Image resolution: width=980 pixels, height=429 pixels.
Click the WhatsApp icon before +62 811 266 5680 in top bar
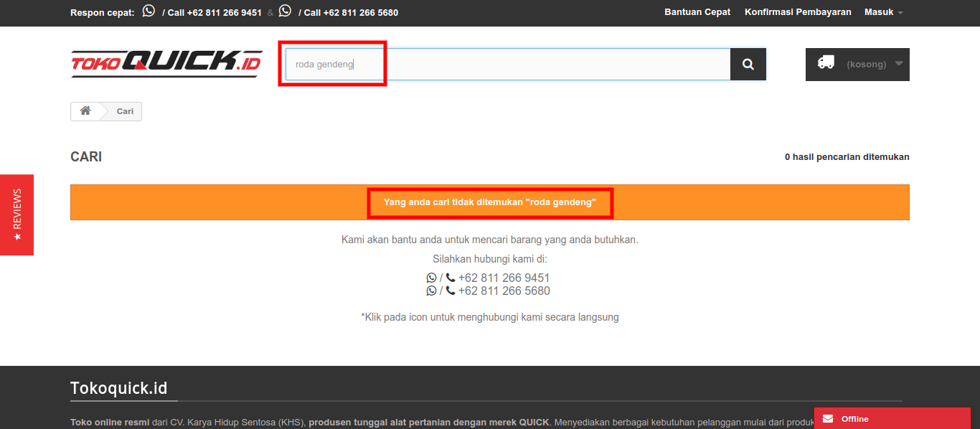pos(285,11)
